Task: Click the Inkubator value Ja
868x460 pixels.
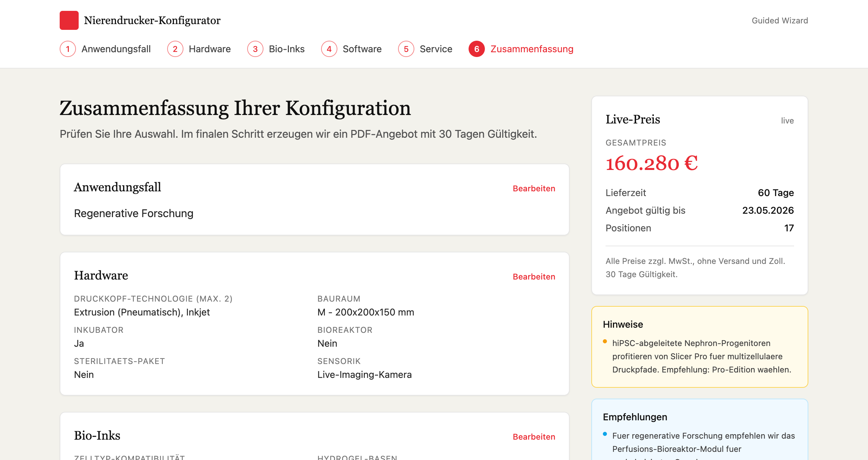Action: (x=79, y=343)
